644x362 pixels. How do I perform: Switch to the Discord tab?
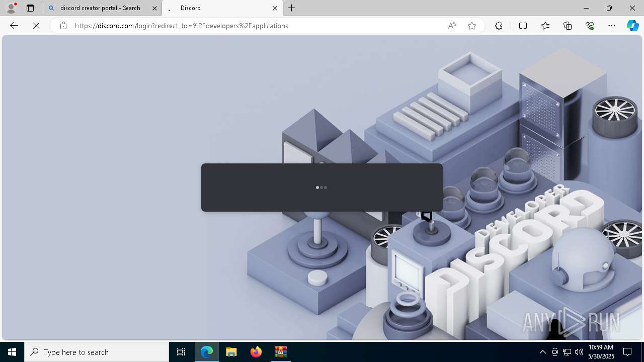click(222, 8)
